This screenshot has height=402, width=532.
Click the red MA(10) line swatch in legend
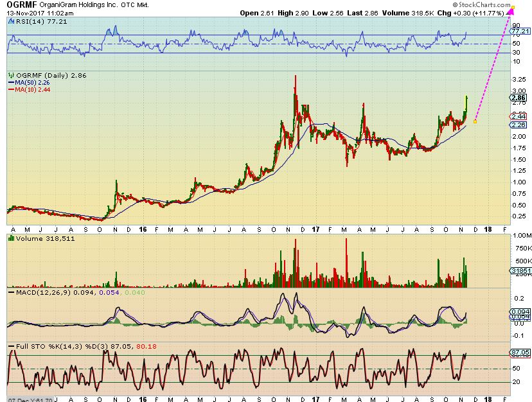[10, 90]
